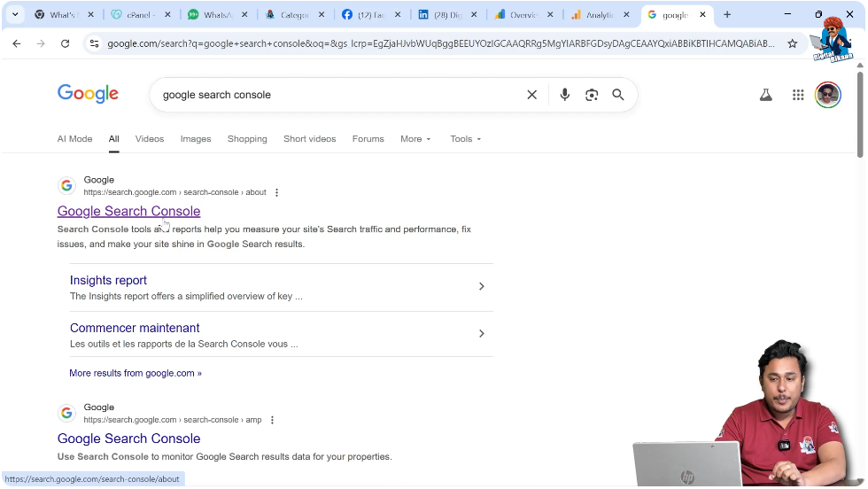Close the WhatsApp tab
Viewport: 868px width, 489px height.
tap(244, 15)
